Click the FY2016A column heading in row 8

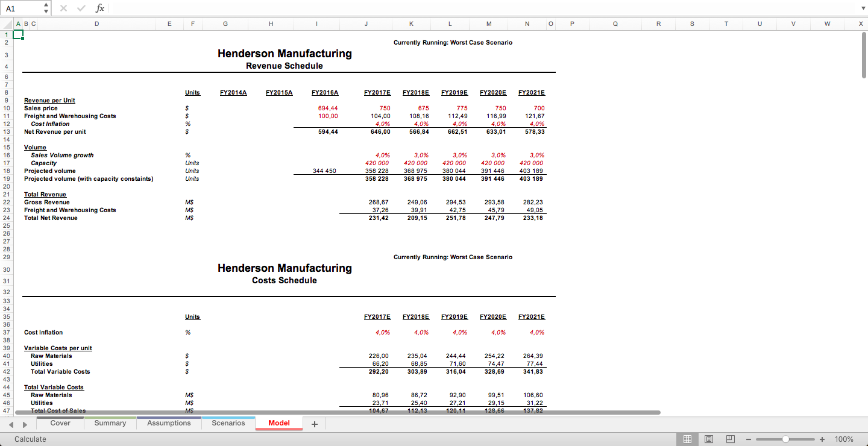coord(325,93)
